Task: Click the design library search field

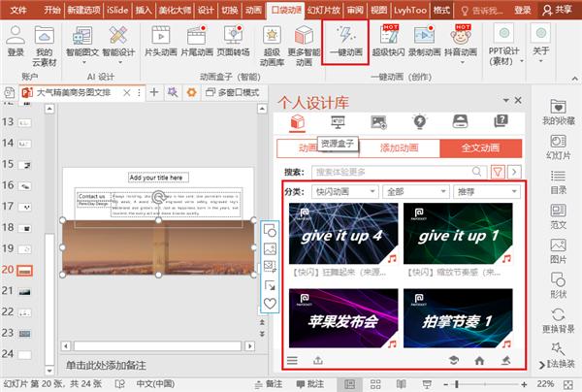Action: click(398, 172)
